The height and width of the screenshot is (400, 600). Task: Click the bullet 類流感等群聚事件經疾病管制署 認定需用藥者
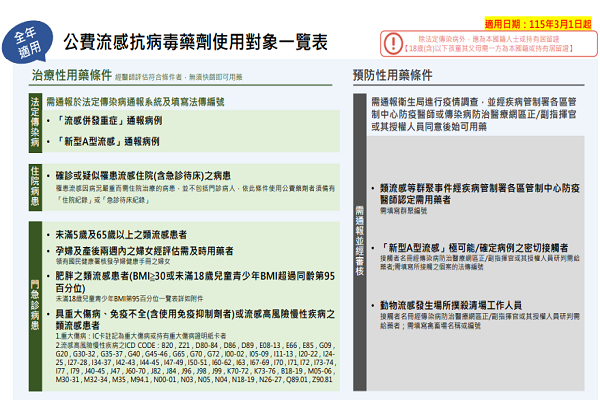click(480, 194)
